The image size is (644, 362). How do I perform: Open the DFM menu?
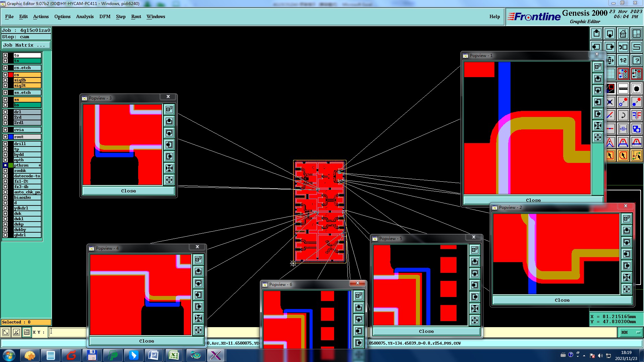[105, 16]
